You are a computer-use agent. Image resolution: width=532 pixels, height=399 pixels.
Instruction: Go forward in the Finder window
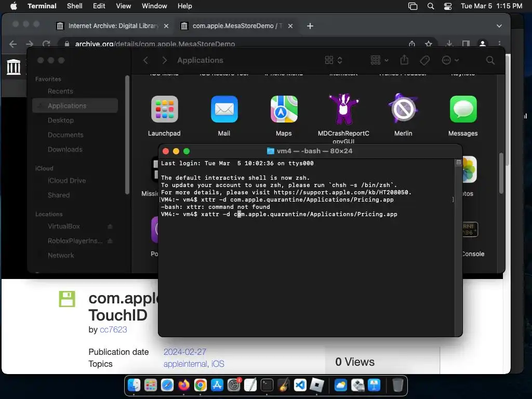165,60
